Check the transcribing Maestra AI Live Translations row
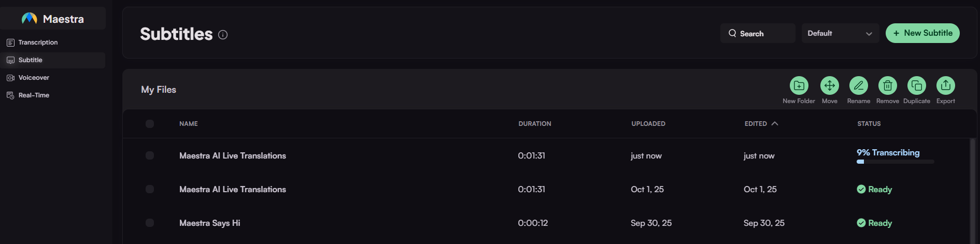The height and width of the screenshot is (244, 980). click(150, 155)
